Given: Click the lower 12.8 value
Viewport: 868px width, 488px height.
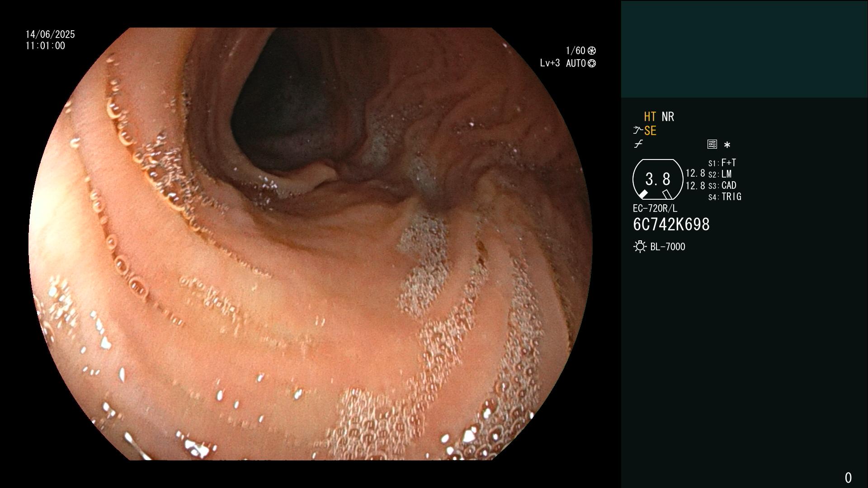Looking at the screenshot, I should (695, 186).
